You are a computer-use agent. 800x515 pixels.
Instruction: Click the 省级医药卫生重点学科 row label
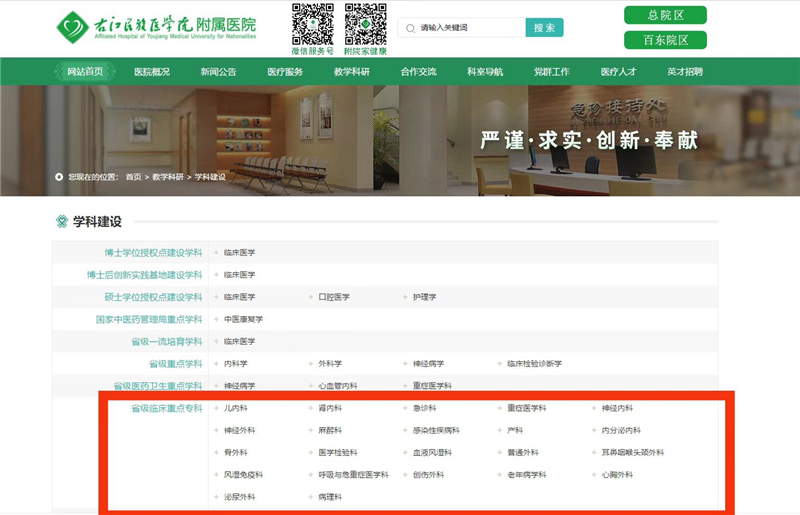[158, 386]
